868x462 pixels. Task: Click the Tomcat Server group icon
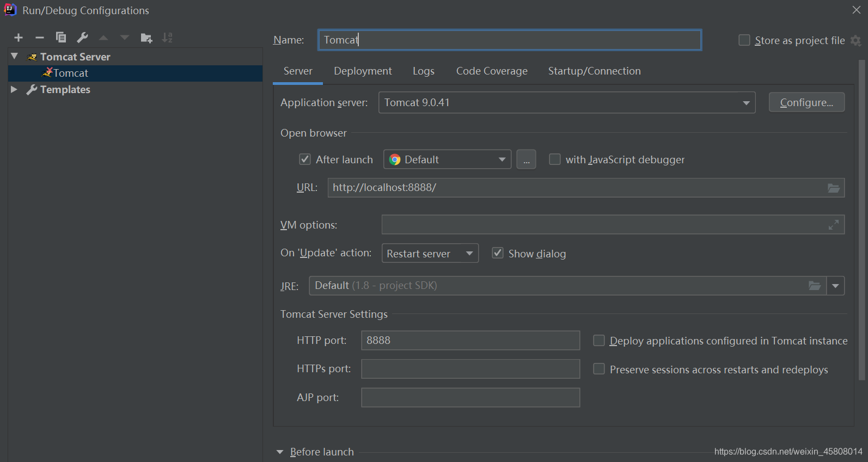[x=32, y=57]
